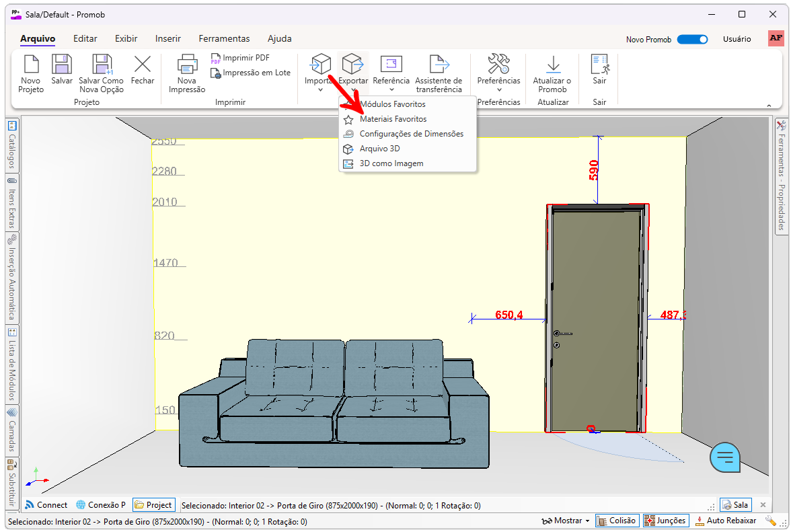Click the Imprimir PDF button
The height and width of the screenshot is (532, 793).
click(246, 58)
